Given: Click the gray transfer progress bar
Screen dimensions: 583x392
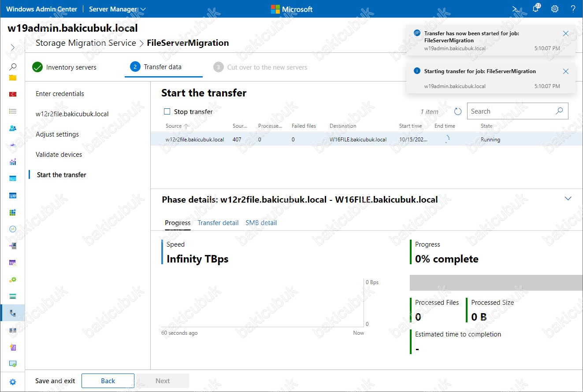Looking at the screenshot, I should [x=496, y=283].
